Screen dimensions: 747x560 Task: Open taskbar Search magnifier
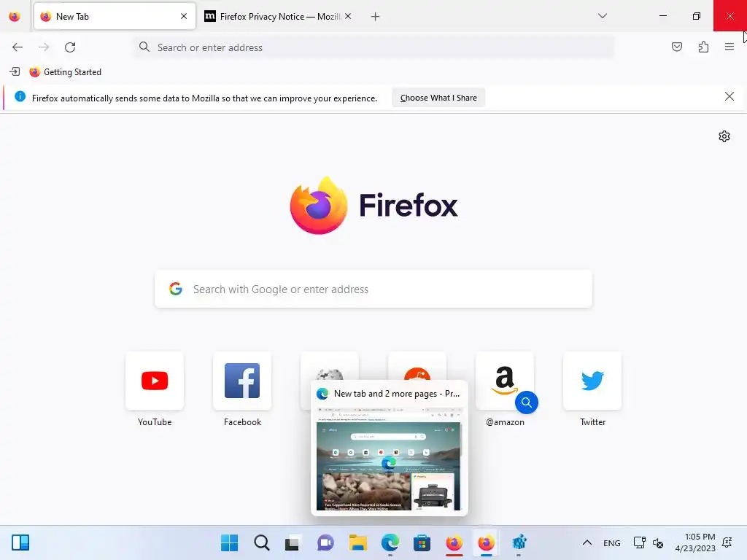[x=262, y=542]
